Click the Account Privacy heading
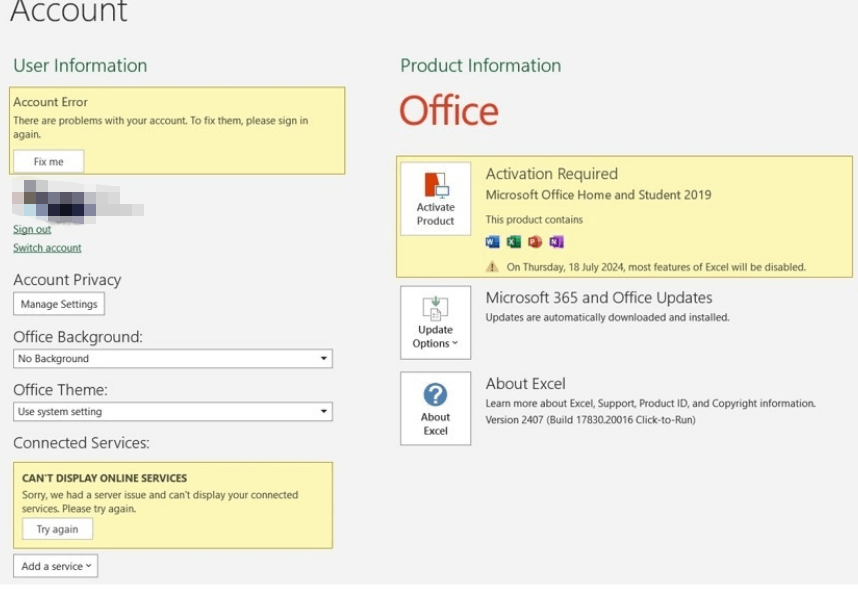858x590 pixels. pyautogui.click(x=67, y=280)
